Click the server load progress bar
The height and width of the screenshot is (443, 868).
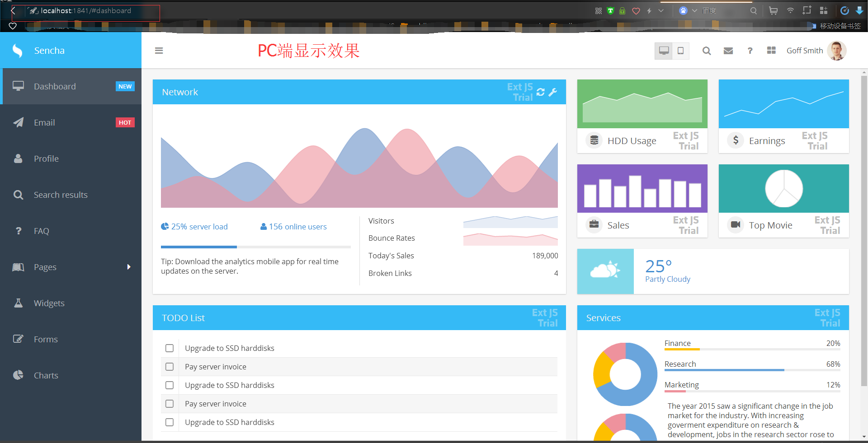(256, 247)
